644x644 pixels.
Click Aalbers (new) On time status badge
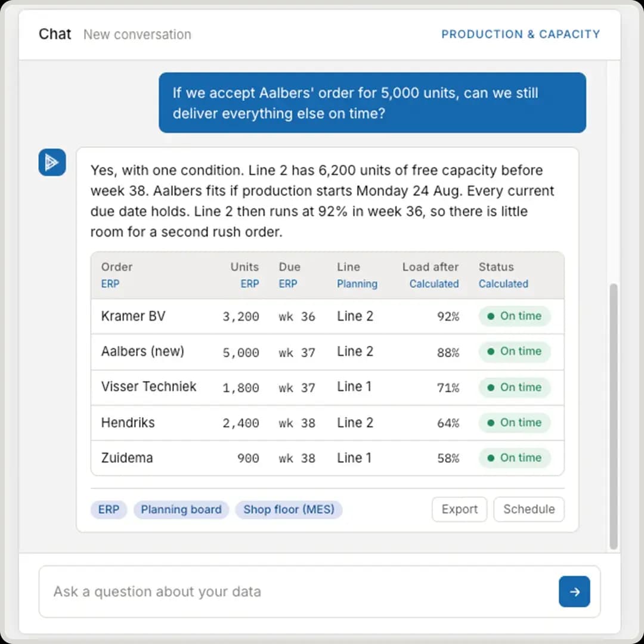coord(514,352)
